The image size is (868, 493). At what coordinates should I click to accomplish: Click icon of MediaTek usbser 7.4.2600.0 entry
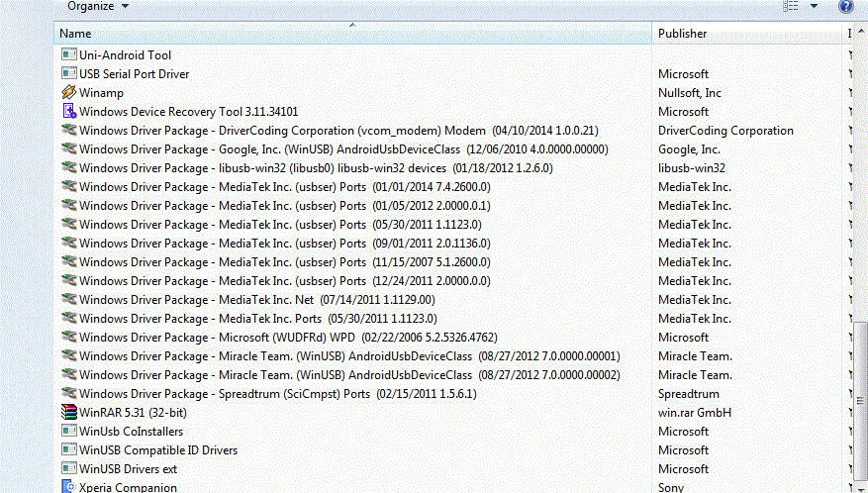coord(68,186)
